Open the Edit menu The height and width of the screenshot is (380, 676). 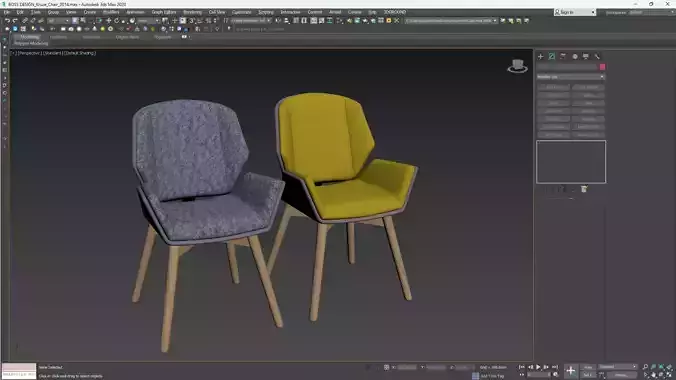pyautogui.click(x=20, y=12)
